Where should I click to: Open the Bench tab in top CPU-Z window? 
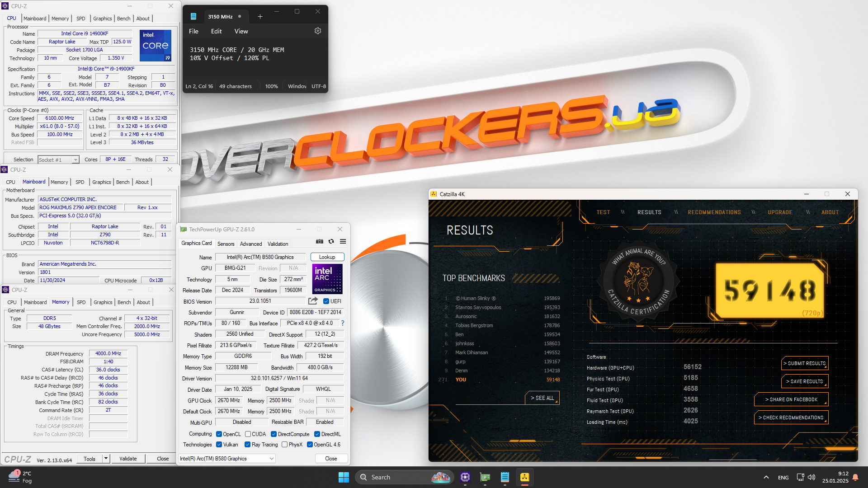(123, 19)
